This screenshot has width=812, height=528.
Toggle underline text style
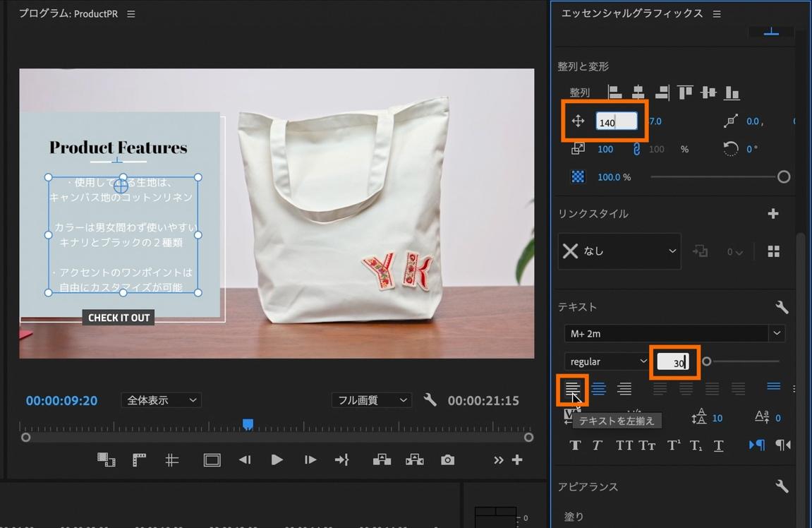coord(718,445)
